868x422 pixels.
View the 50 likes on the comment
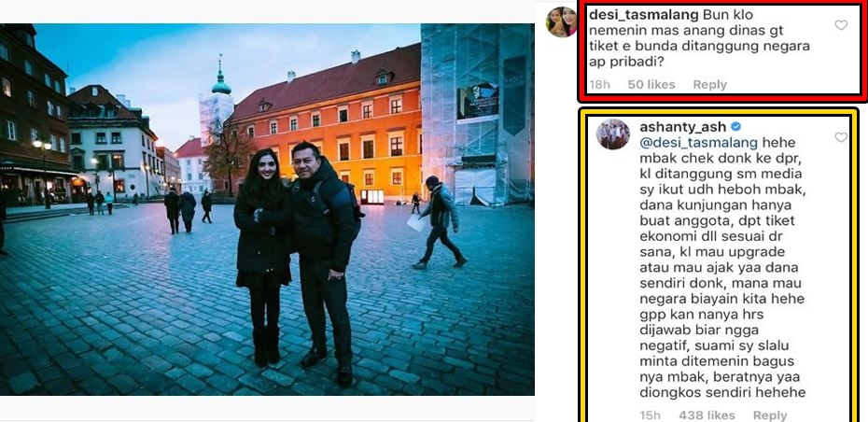click(x=651, y=85)
